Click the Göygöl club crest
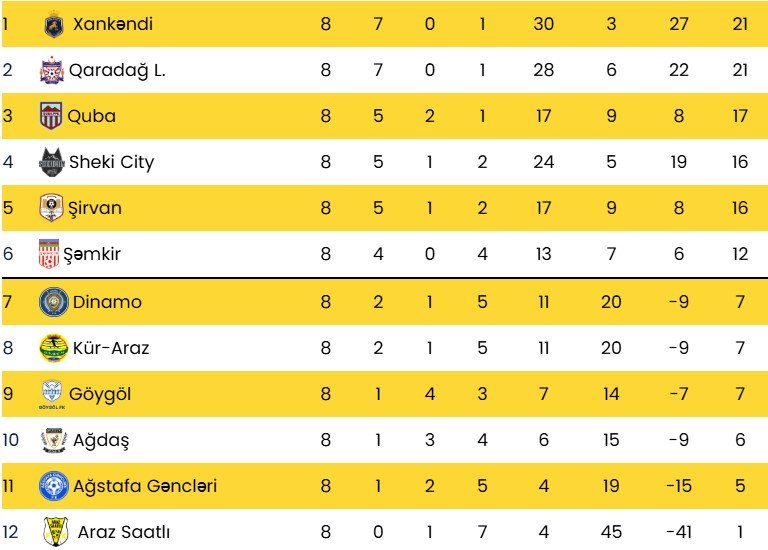The image size is (768, 550). click(51, 394)
